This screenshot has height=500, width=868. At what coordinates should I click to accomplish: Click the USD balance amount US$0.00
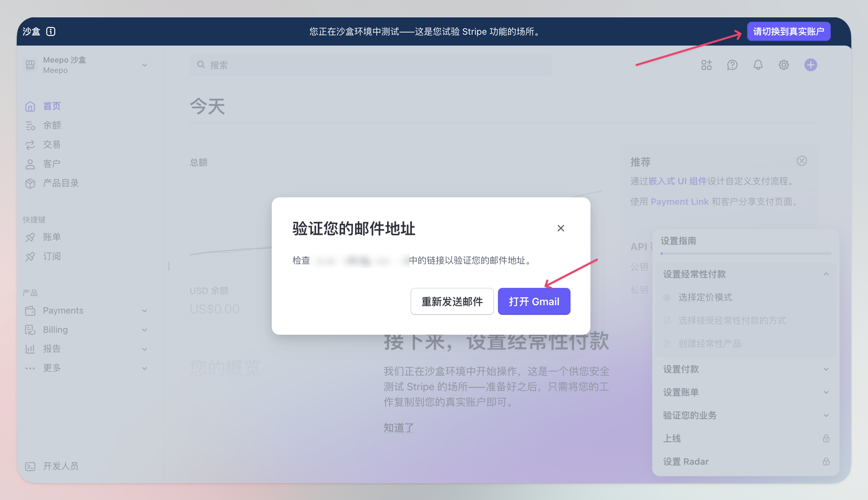(x=215, y=309)
